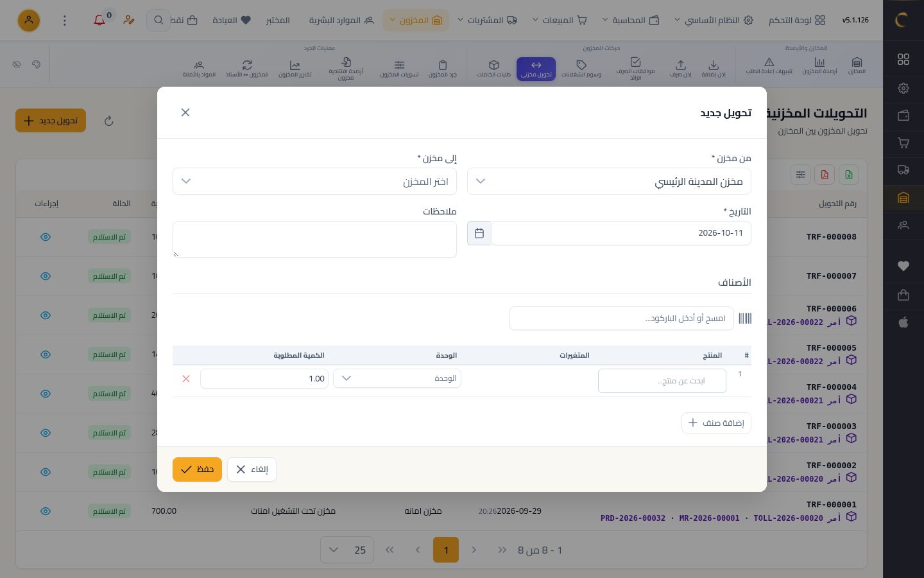This screenshot has width=924, height=578.
Task: Open the Dashboard (لوحة التحكم) menu item
Action: click(797, 21)
